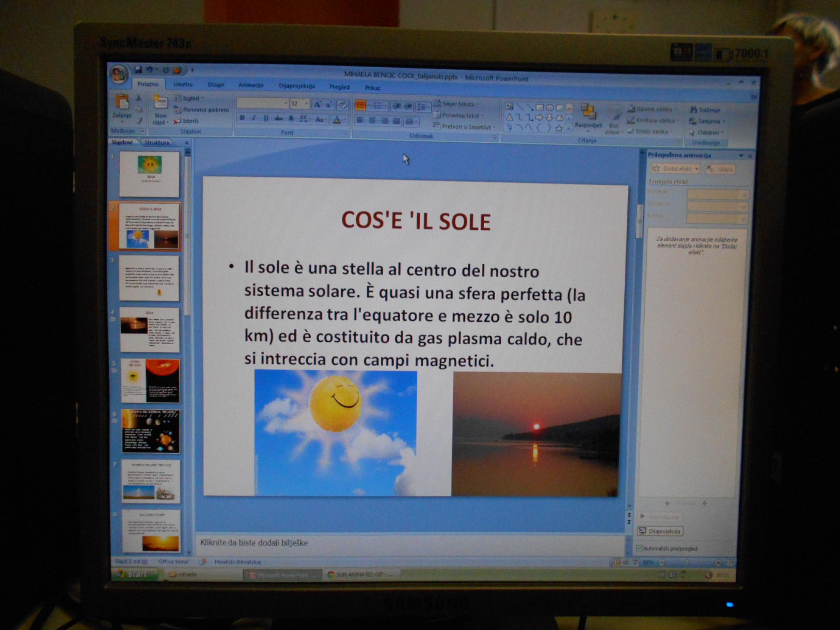Click the Zalijepi paste icon
Screen dimensions: 840x630
pos(122,103)
